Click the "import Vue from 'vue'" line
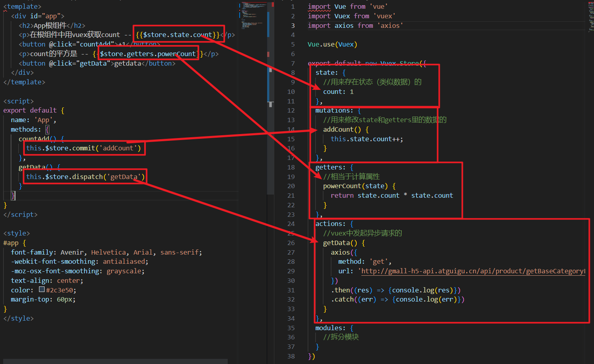This screenshot has width=594, height=364. click(348, 6)
